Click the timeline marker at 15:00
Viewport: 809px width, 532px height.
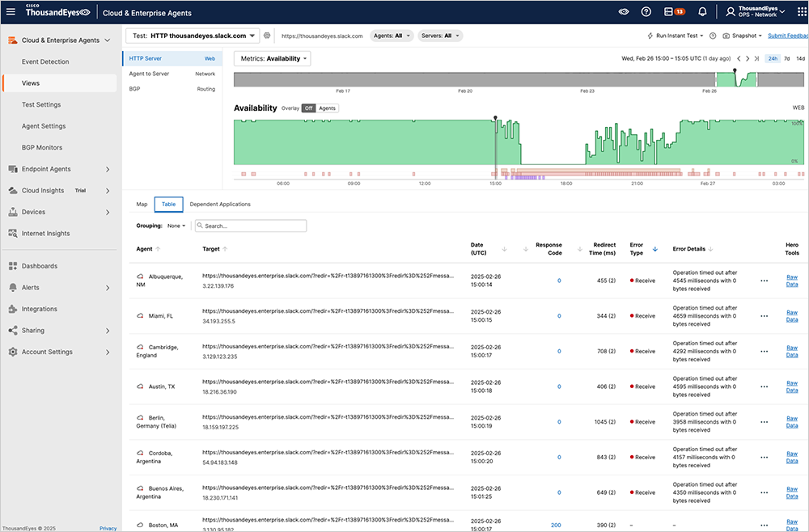click(x=495, y=118)
